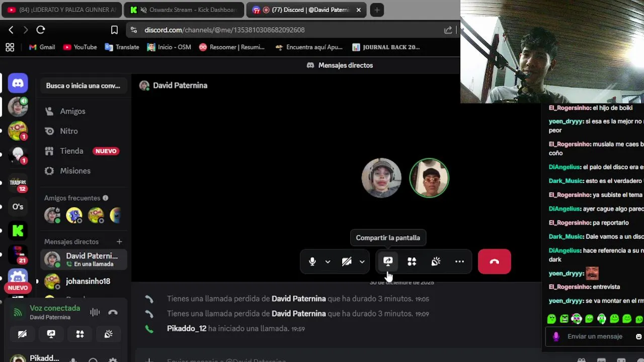Open emoji picker in Kick chat input
Viewport: 644px width, 362px height.
point(638,336)
